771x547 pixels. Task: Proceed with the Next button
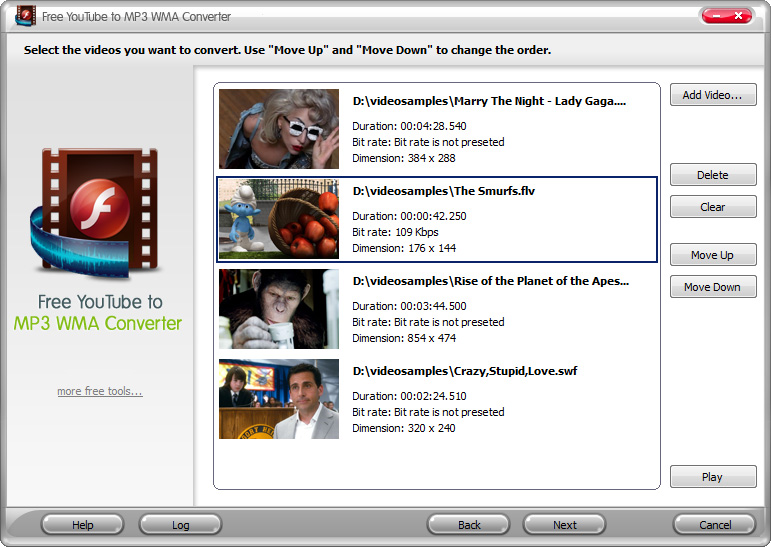(564, 525)
